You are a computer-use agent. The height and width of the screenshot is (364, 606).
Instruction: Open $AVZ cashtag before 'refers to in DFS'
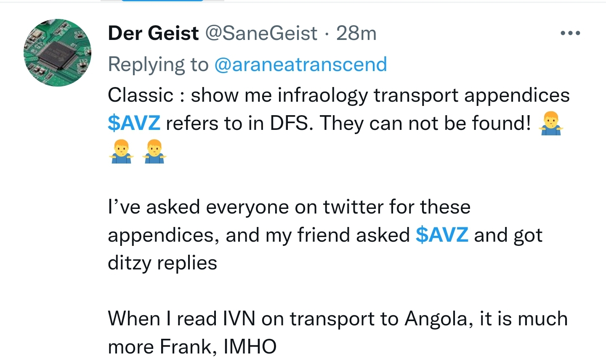pos(134,124)
